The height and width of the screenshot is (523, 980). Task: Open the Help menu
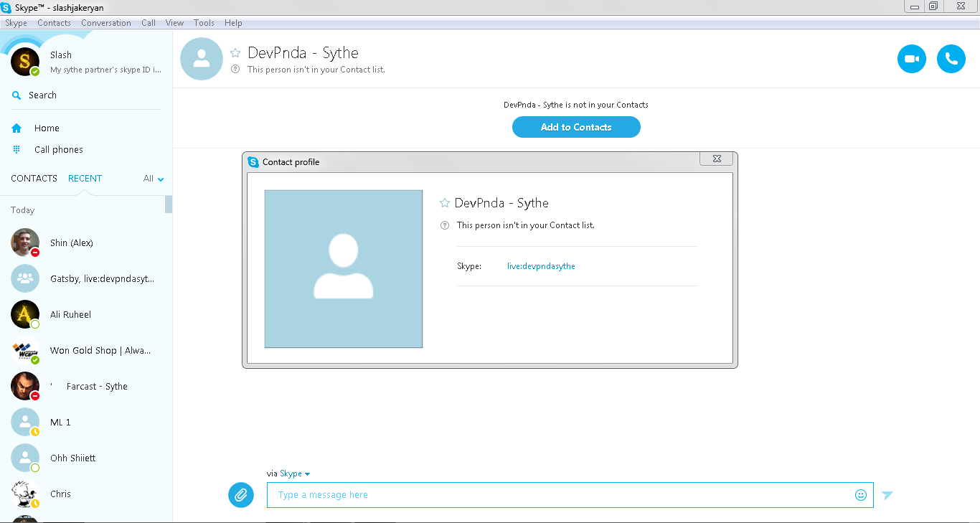point(233,23)
